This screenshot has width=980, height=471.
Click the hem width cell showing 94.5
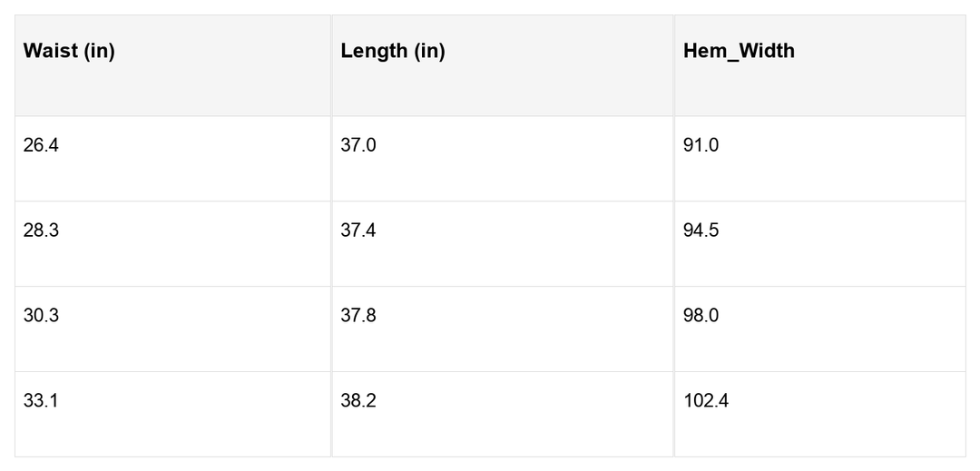click(x=701, y=231)
